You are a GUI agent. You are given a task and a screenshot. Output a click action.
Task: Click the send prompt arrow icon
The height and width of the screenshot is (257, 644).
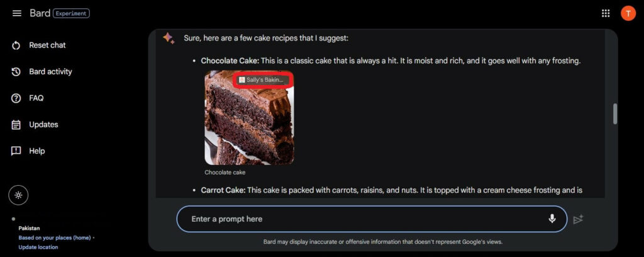(x=579, y=219)
